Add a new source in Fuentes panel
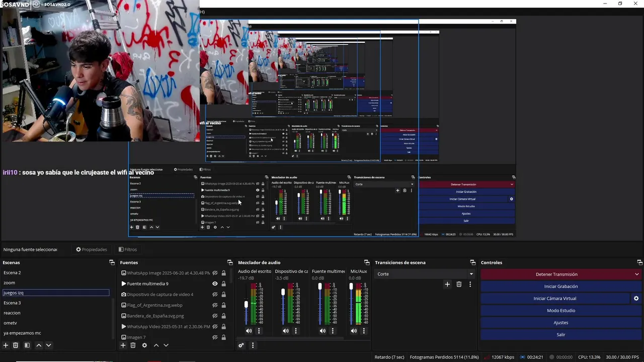The image size is (644, 362). pos(123,345)
